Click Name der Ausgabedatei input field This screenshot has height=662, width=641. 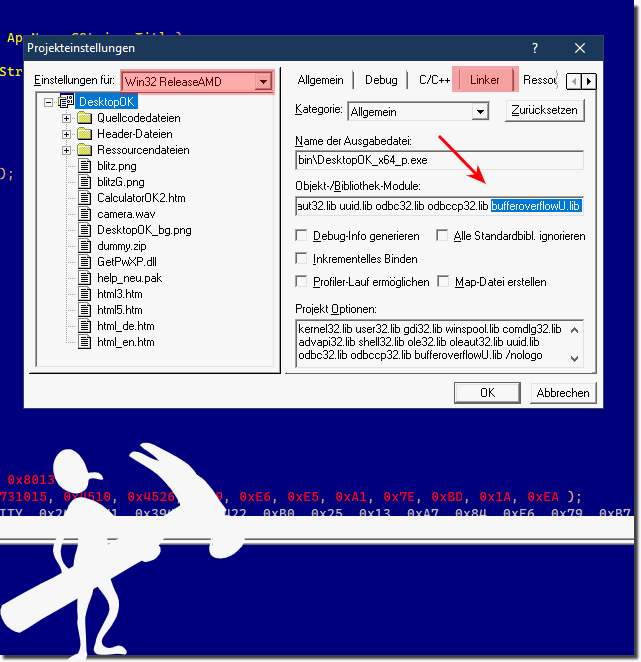(x=440, y=160)
